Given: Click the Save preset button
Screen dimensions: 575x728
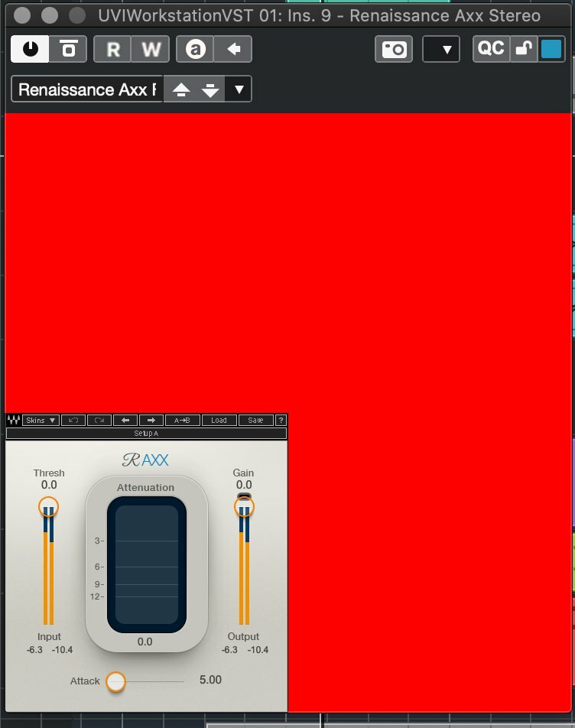Looking at the screenshot, I should (255, 420).
